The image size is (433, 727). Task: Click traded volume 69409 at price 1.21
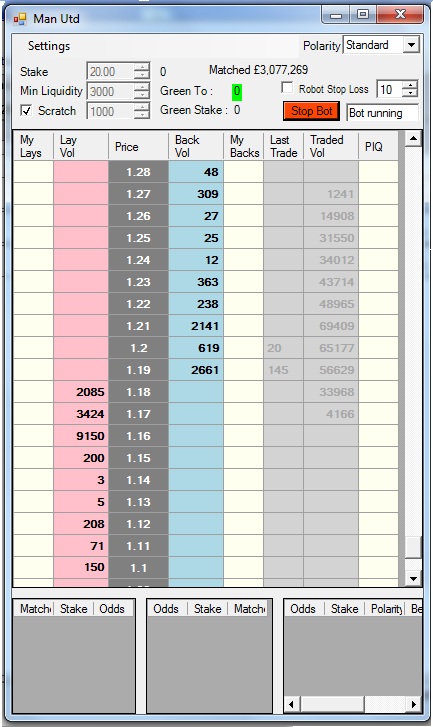[331, 326]
